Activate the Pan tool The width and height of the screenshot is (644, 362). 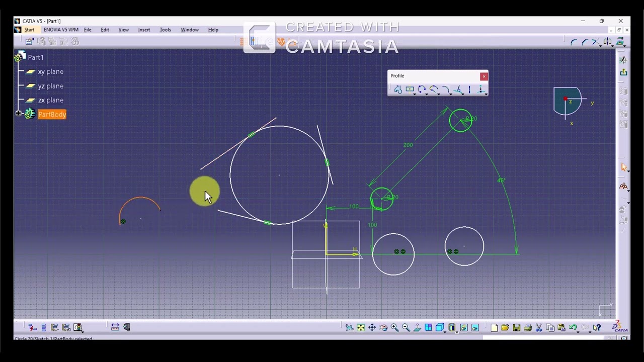click(372, 328)
